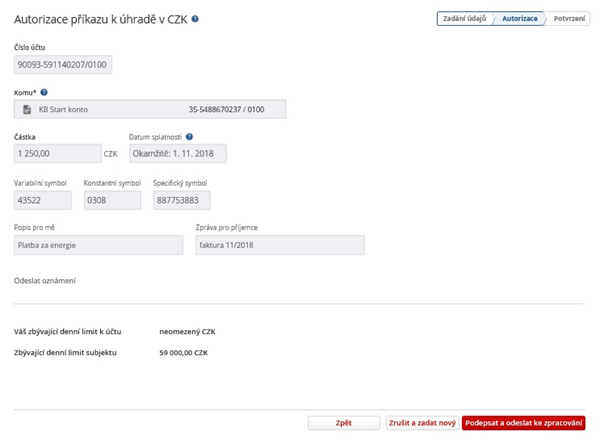Click Zpráva pro příjemce field

coord(280,245)
